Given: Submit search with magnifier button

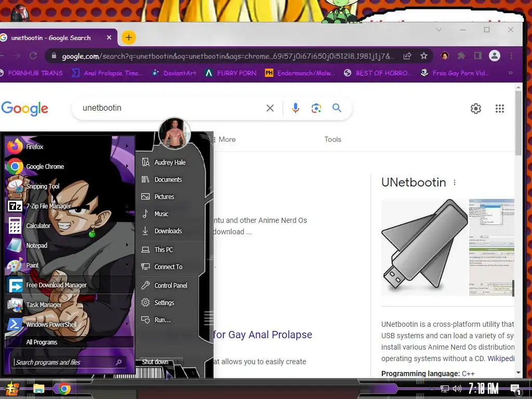Looking at the screenshot, I should [337, 108].
